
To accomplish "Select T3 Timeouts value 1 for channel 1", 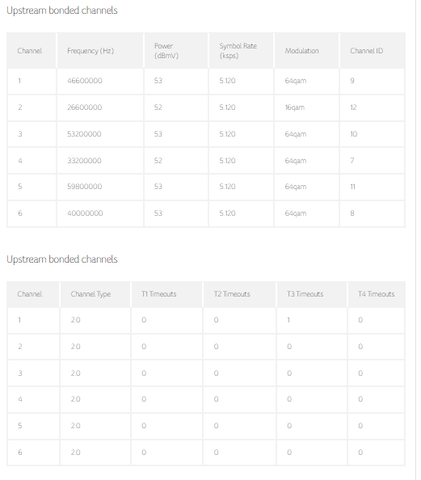I will pyautogui.click(x=288, y=320).
